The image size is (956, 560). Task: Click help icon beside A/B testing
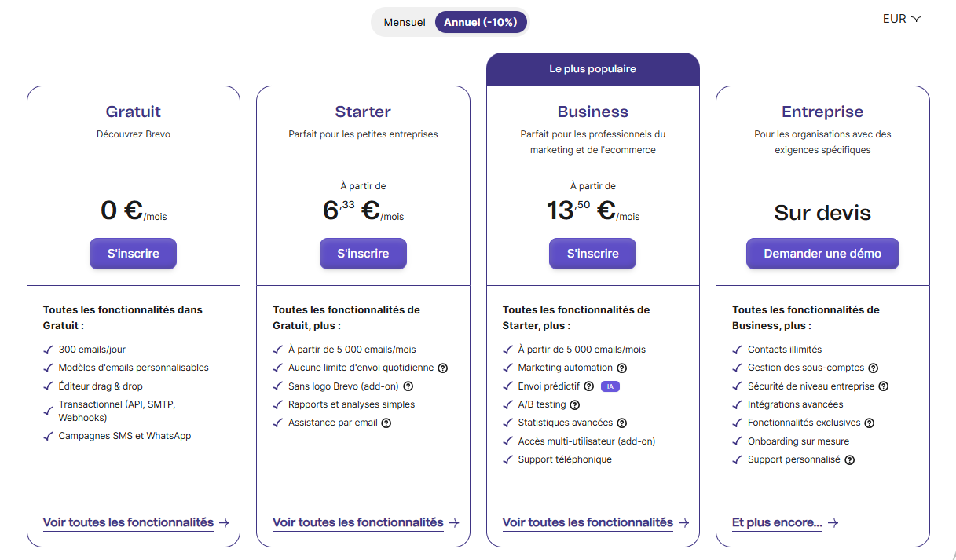(574, 404)
